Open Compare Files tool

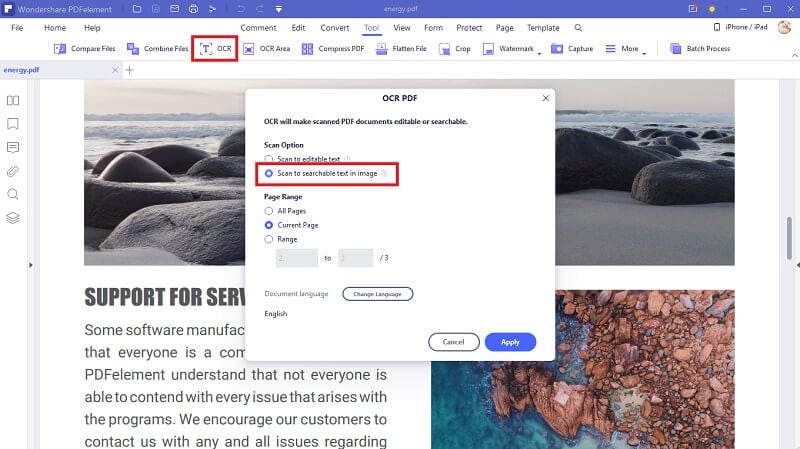85,48
